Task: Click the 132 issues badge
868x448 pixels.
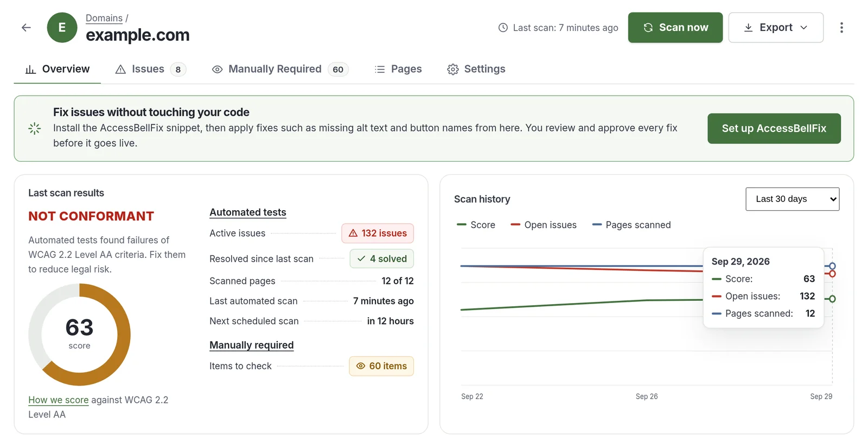Action: point(378,234)
